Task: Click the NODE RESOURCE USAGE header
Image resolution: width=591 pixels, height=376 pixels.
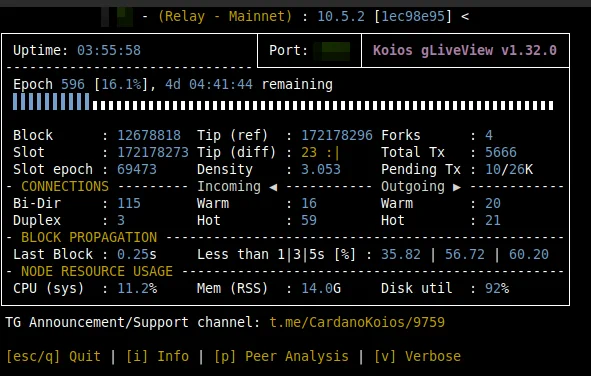Action: pyautogui.click(x=97, y=271)
